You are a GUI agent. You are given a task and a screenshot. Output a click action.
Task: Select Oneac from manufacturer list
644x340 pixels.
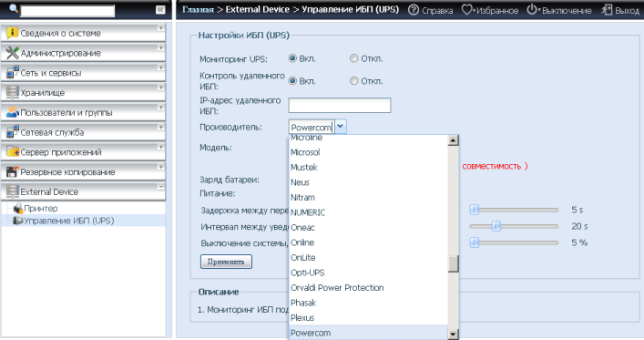click(368, 227)
